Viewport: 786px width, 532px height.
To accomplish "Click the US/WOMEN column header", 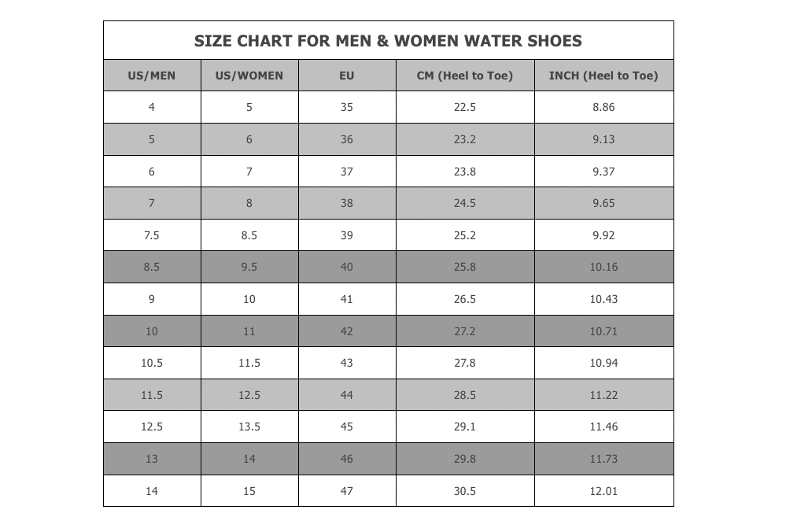I will [x=249, y=76].
